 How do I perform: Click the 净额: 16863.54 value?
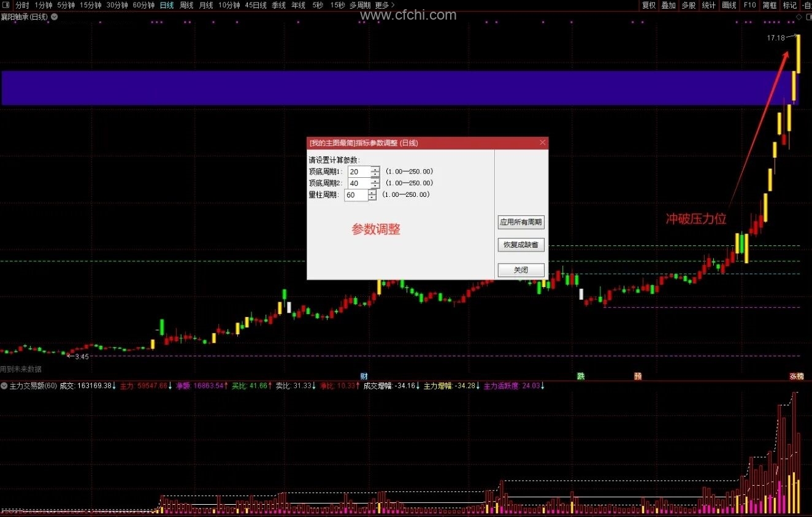202,386
